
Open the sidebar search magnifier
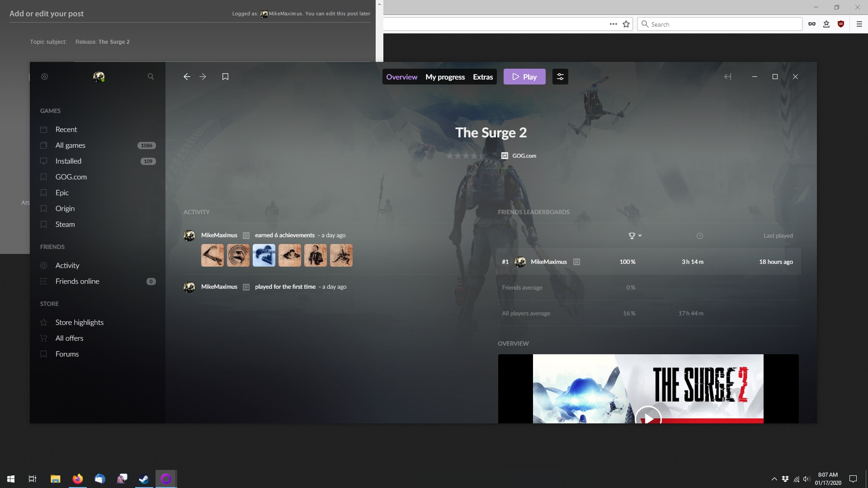point(151,77)
